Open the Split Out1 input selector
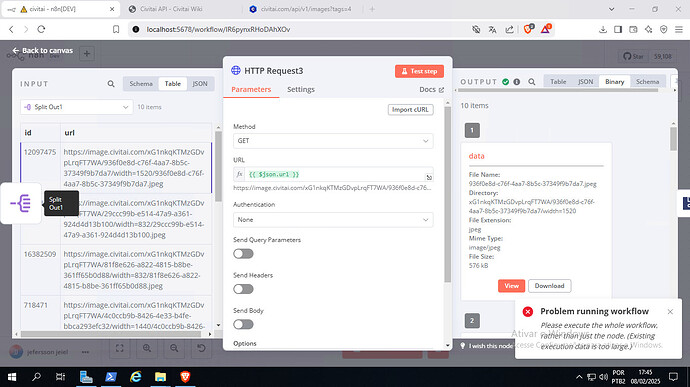This screenshot has height=387, width=690. click(77, 107)
